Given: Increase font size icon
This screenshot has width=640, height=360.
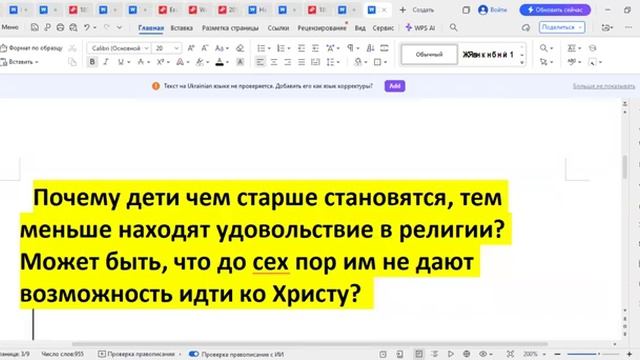Looking at the screenshot, I should point(191,48).
